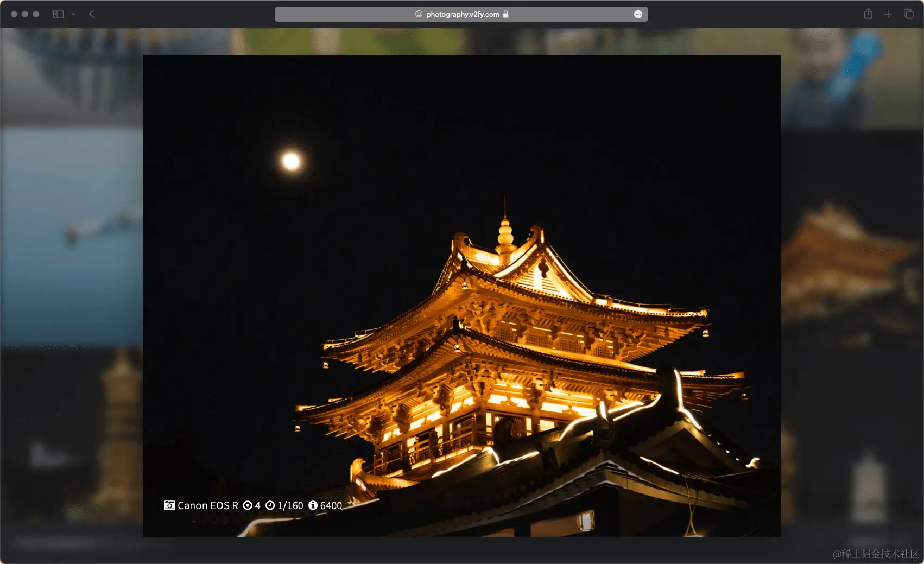Click the camera icon beside Canon EOS R
The width and height of the screenshot is (924, 564).
(169, 505)
